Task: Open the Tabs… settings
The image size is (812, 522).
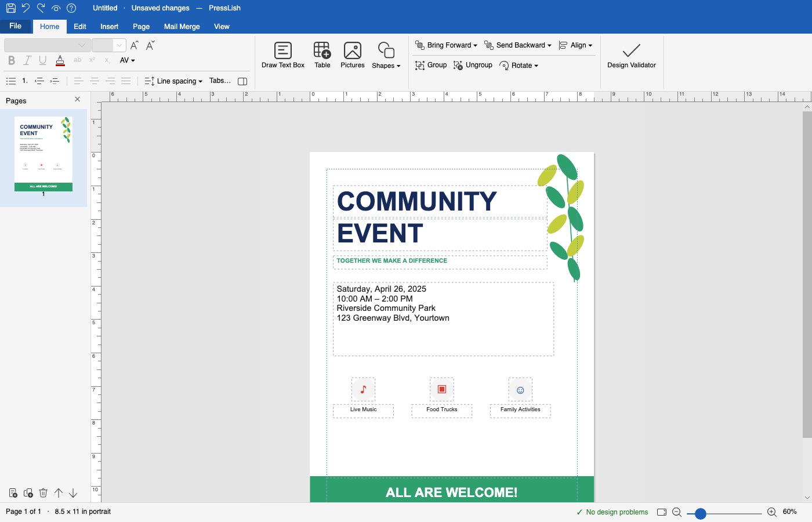Action: pyautogui.click(x=220, y=81)
